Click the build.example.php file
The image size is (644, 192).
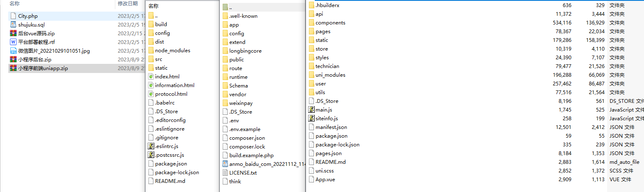click(251, 156)
